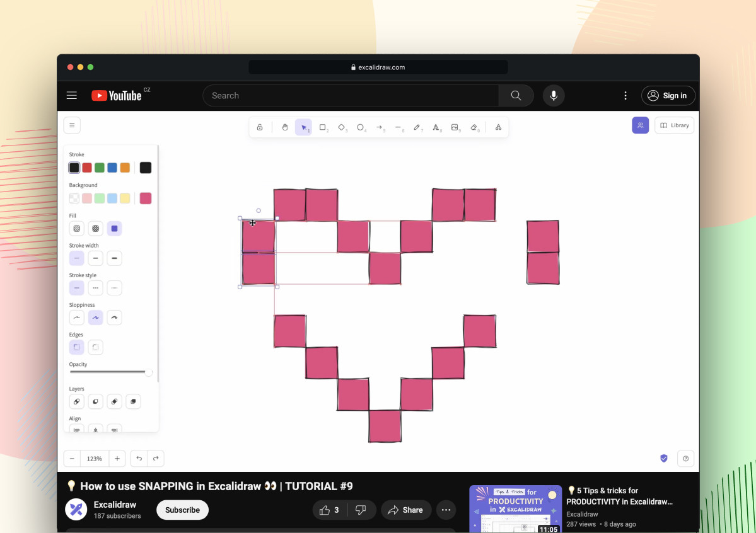Image resolution: width=756 pixels, height=533 pixels.
Task: Select the Ellipse tool
Action: point(360,127)
